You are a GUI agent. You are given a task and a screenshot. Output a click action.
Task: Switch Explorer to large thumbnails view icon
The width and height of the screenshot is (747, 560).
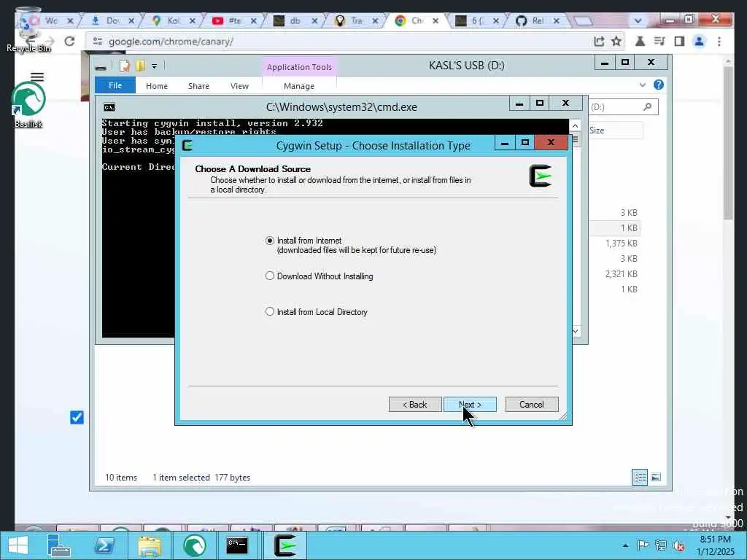coord(656,477)
